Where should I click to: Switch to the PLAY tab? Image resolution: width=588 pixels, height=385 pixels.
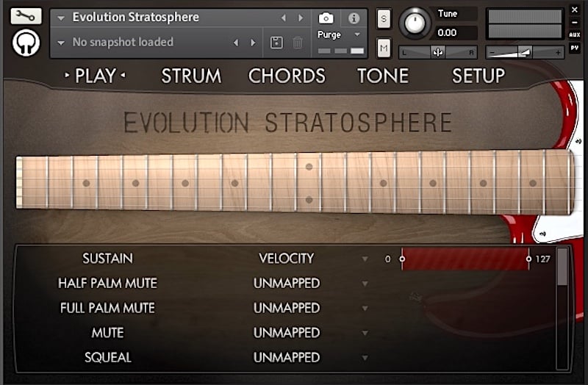tap(96, 76)
